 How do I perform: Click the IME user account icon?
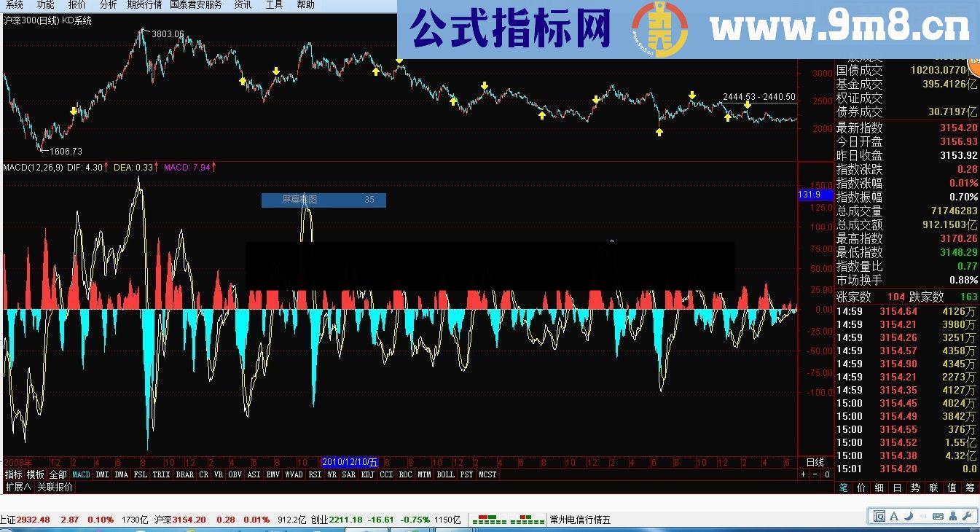[x=952, y=517]
